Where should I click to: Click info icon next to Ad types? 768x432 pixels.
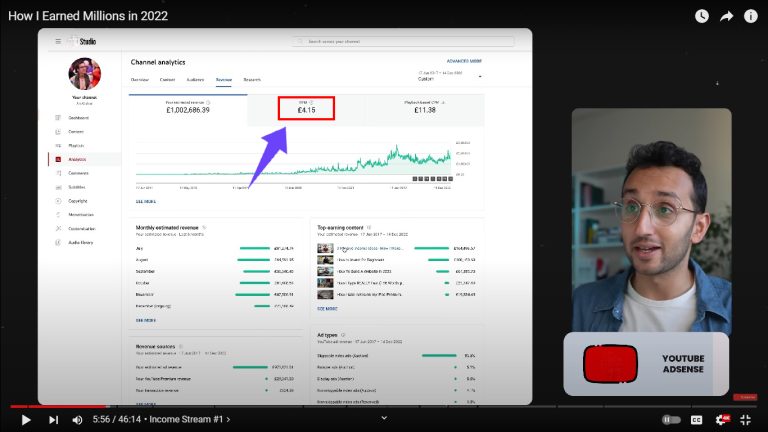(x=343, y=335)
